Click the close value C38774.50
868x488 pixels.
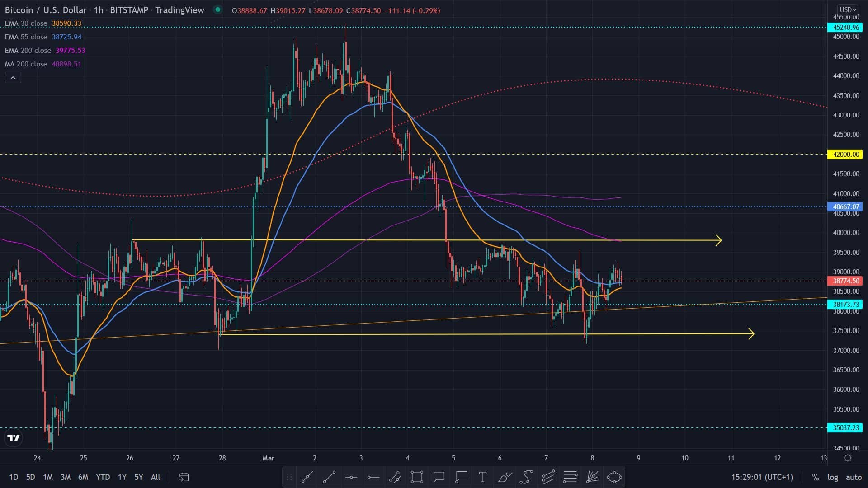point(363,10)
